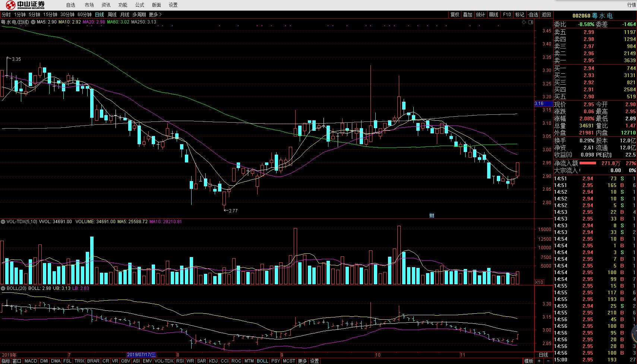Image resolution: width=637 pixels, height=364 pixels.
Task: Switch indicator to MCST
Action: pyautogui.click(x=289, y=361)
